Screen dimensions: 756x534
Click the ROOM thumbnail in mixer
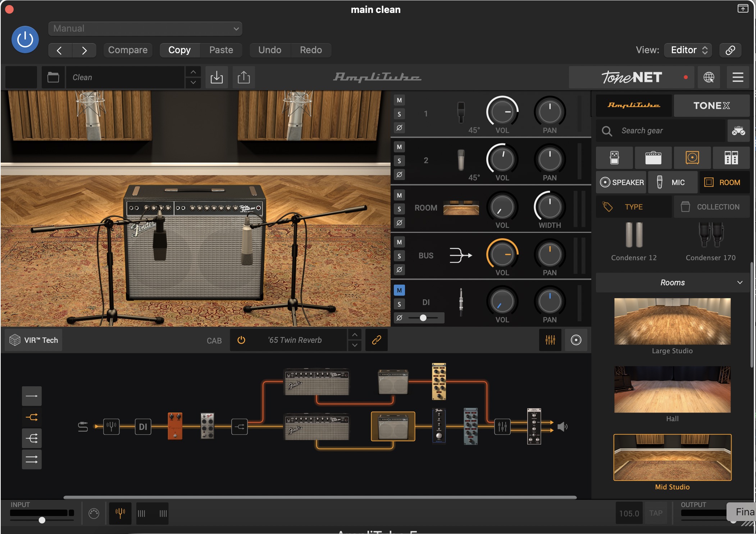tap(461, 208)
